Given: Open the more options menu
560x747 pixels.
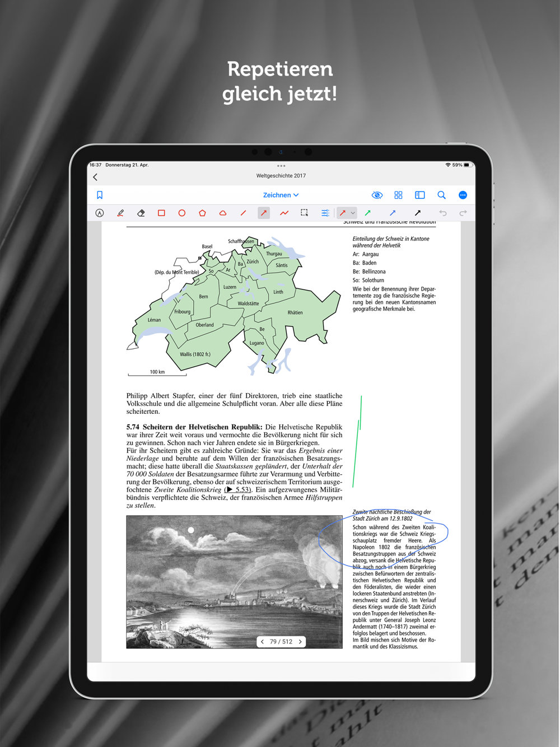Looking at the screenshot, I should 463,195.
